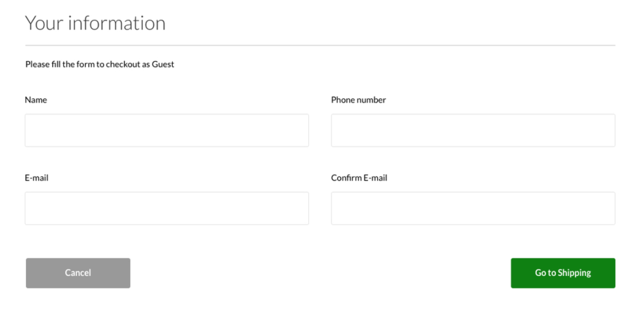Image resolution: width=644 pixels, height=323 pixels.
Task: Focus the Phone number text box
Action: pos(473,130)
